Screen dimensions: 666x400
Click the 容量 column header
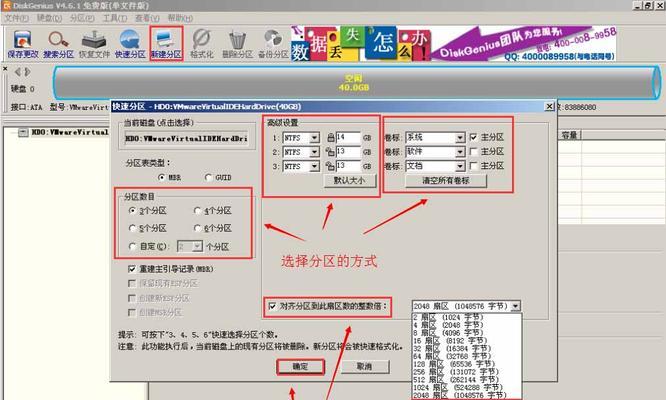tap(569, 135)
